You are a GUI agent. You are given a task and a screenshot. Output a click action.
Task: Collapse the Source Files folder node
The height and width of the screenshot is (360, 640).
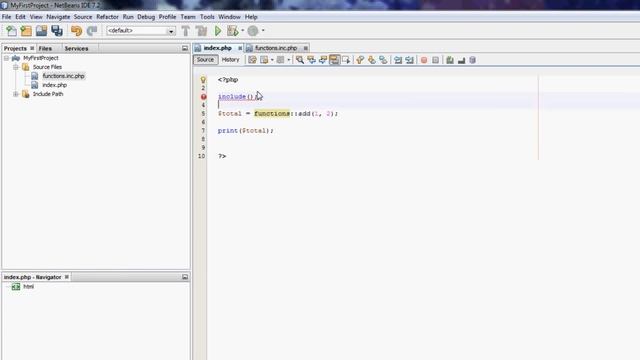point(16,67)
